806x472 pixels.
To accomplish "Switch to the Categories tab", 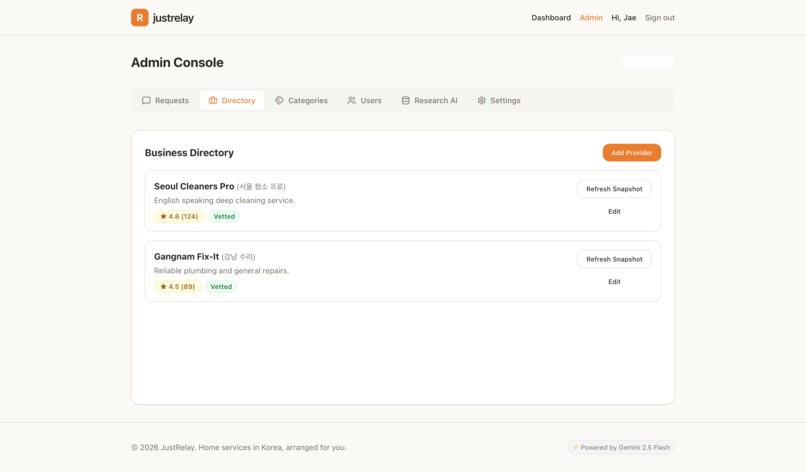I will coord(301,100).
